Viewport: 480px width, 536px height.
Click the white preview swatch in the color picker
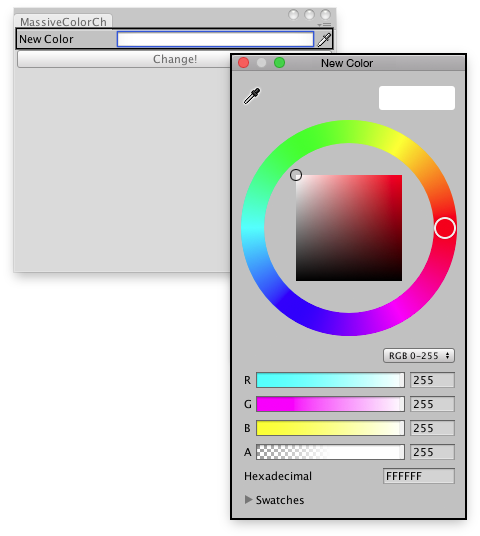417,98
